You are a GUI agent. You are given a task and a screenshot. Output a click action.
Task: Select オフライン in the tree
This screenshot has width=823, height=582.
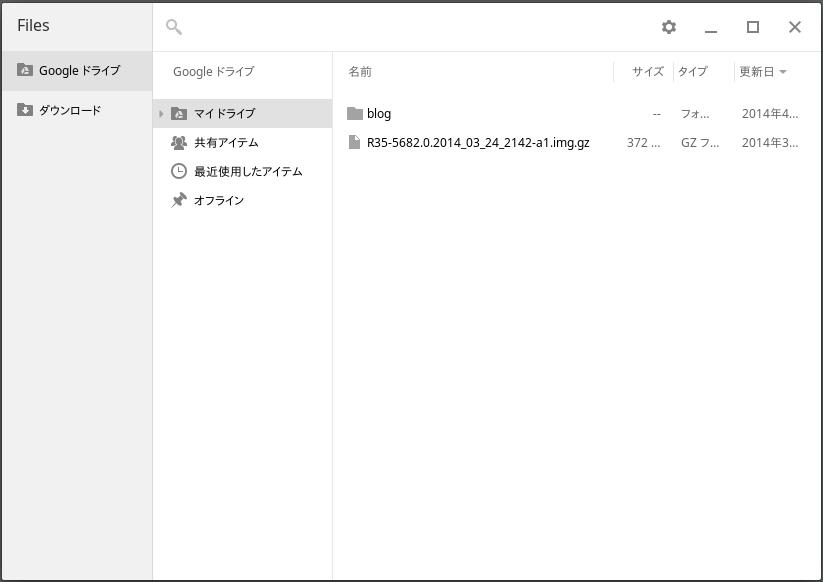click(x=219, y=200)
